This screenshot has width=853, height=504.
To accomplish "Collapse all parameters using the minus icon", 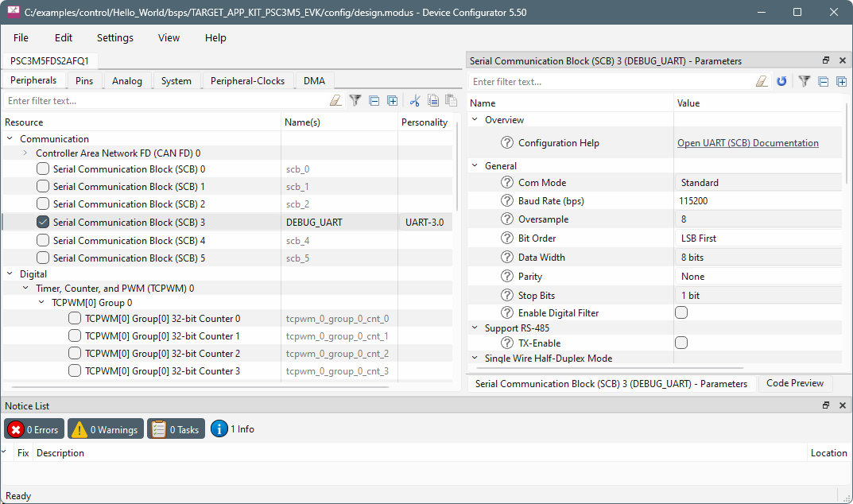I will point(823,82).
